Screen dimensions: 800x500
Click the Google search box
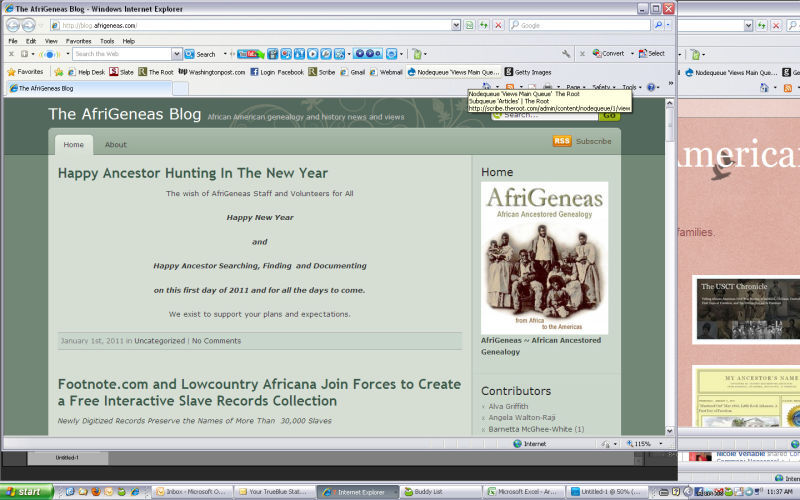[580, 25]
